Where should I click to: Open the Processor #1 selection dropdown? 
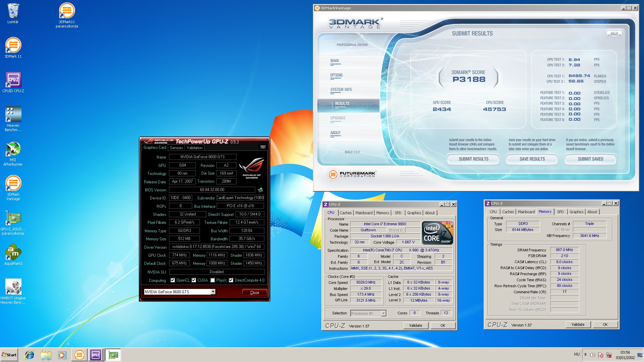click(384, 313)
